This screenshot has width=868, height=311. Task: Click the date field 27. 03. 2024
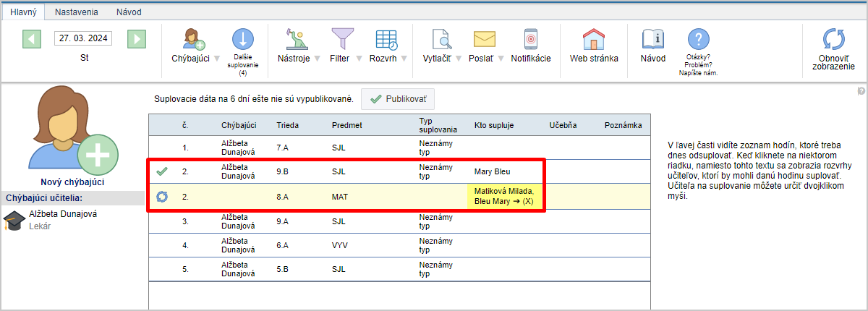click(x=83, y=38)
